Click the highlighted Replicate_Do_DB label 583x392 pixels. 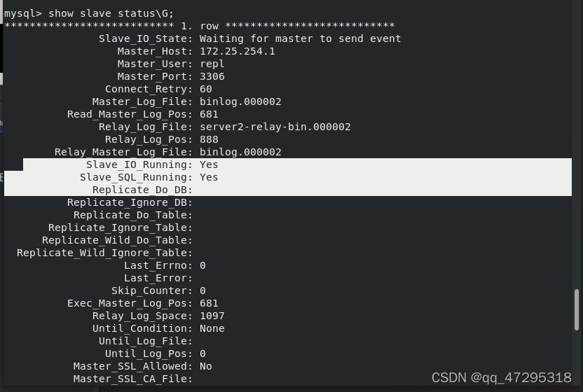[x=142, y=190]
